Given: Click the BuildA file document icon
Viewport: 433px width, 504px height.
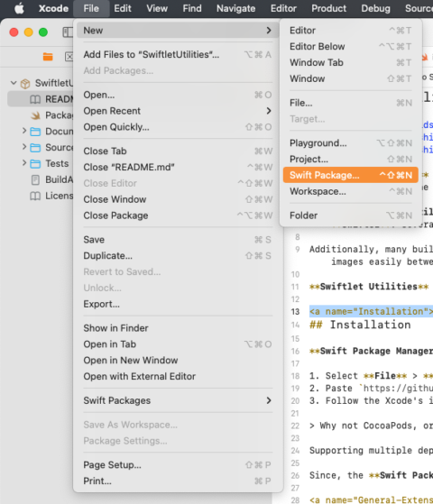Looking at the screenshot, I should point(35,179).
